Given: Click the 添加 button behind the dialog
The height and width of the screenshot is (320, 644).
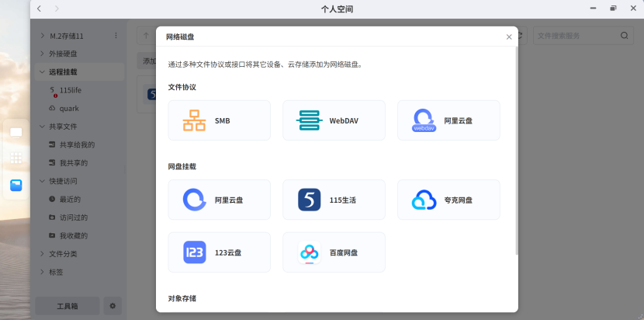Looking at the screenshot, I should click(x=147, y=61).
